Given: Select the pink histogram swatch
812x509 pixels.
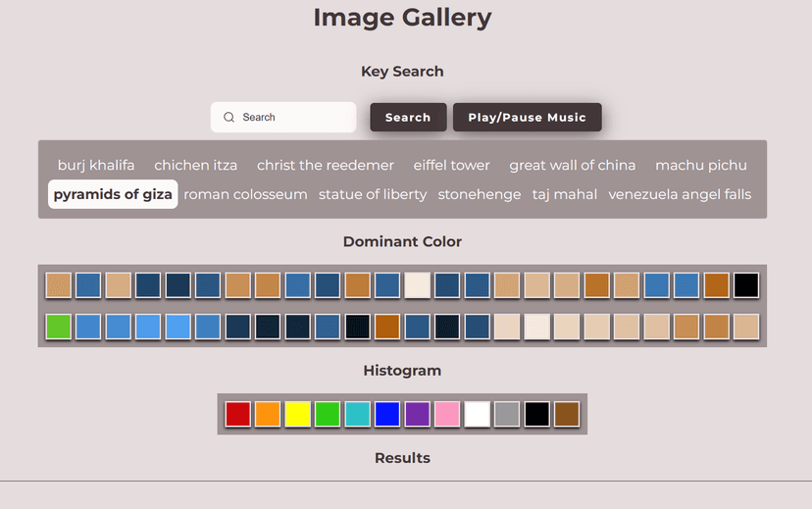Looking at the screenshot, I should (x=447, y=414).
